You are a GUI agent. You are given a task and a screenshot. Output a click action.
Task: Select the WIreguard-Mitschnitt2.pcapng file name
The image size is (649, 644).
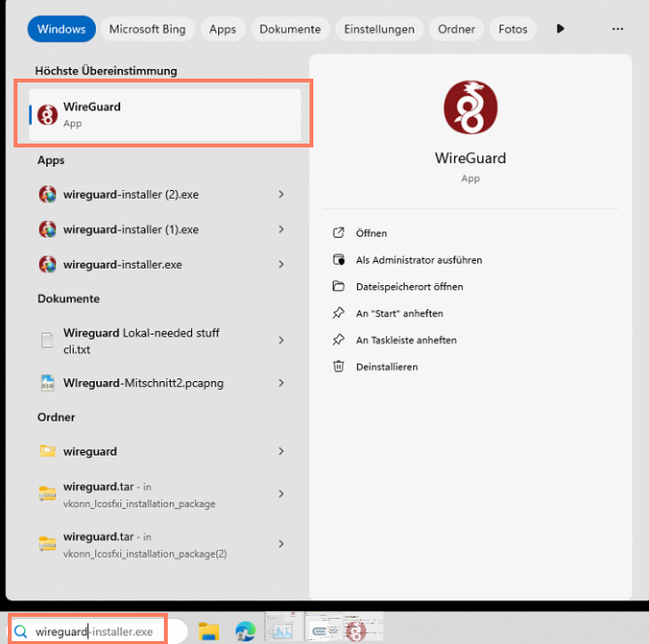(x=144, y=383)
